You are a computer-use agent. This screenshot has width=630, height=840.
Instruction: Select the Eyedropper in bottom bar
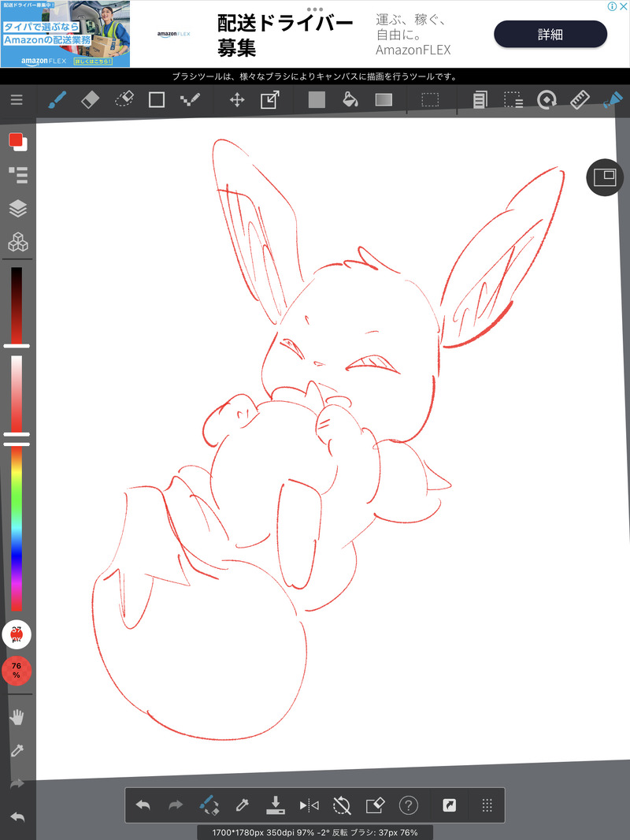point(242,805)
